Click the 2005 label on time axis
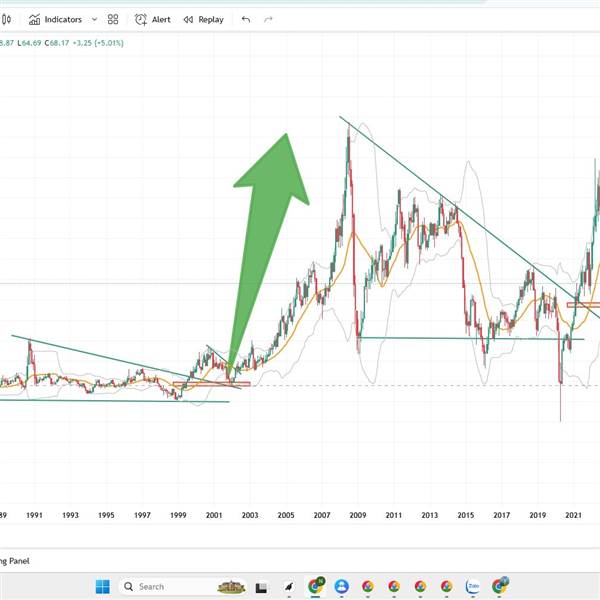This screenshot has width=600, height=600. pos(286,515)
